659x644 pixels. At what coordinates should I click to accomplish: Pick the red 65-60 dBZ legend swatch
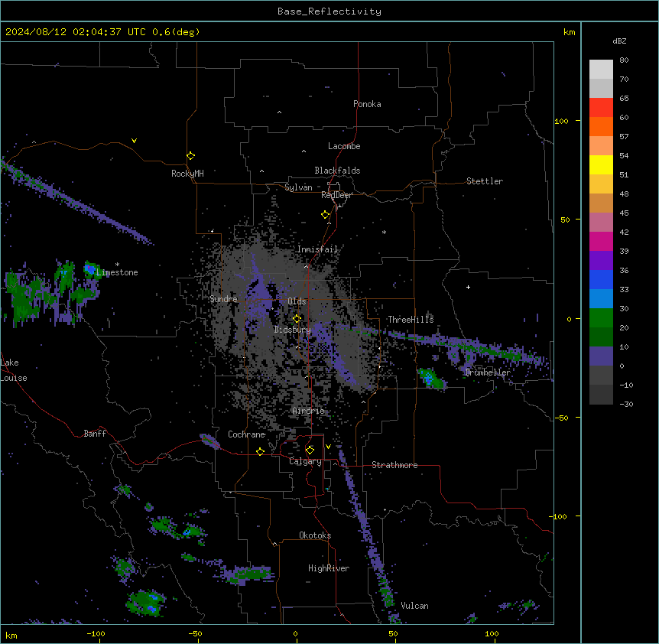[x=601, y=107]
